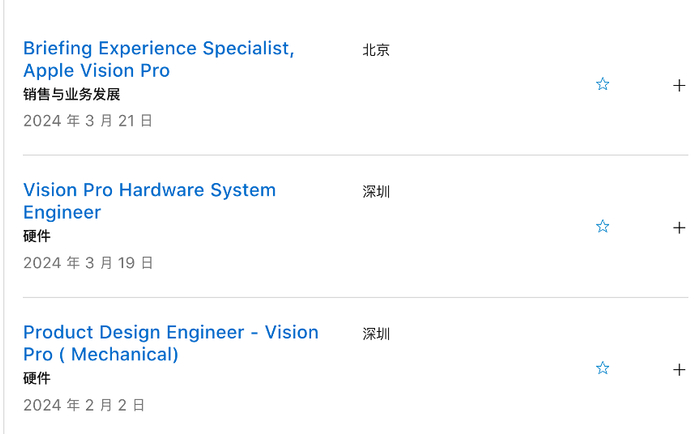Save Product Design Engineer role with star
The height and width of the screenshot is (434, 700).
(603, 369)
